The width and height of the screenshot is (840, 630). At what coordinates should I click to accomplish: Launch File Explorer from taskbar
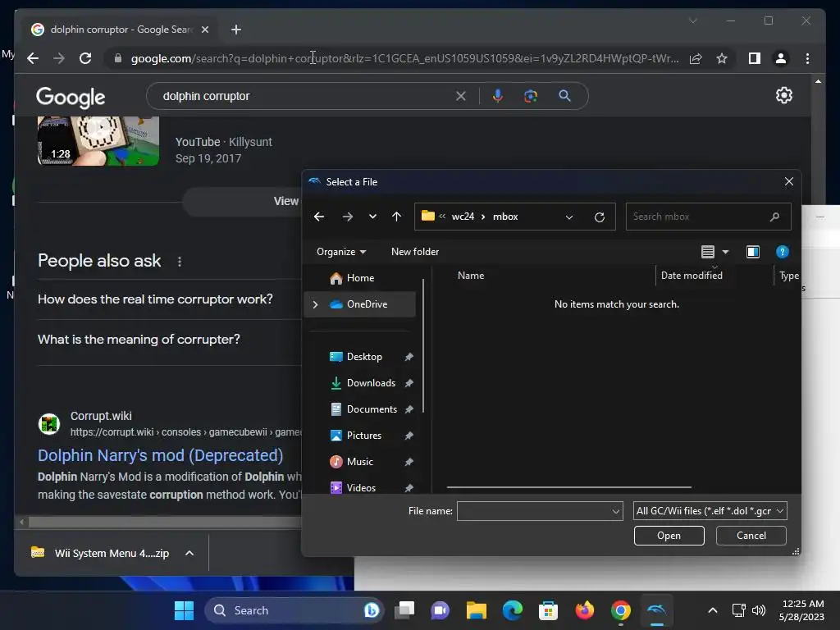(477, 610)
